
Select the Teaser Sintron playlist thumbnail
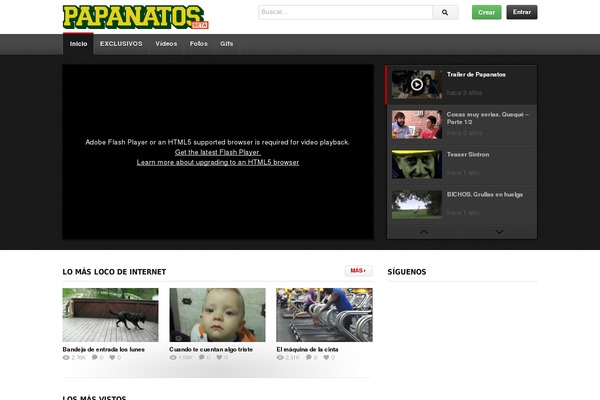click(x=417, y=164)
